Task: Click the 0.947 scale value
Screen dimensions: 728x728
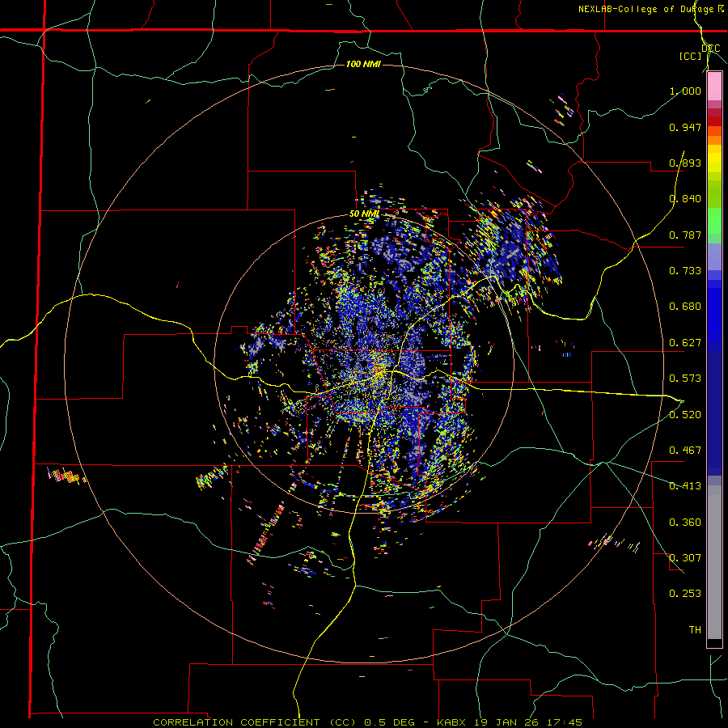Action: tap(685, 127)
